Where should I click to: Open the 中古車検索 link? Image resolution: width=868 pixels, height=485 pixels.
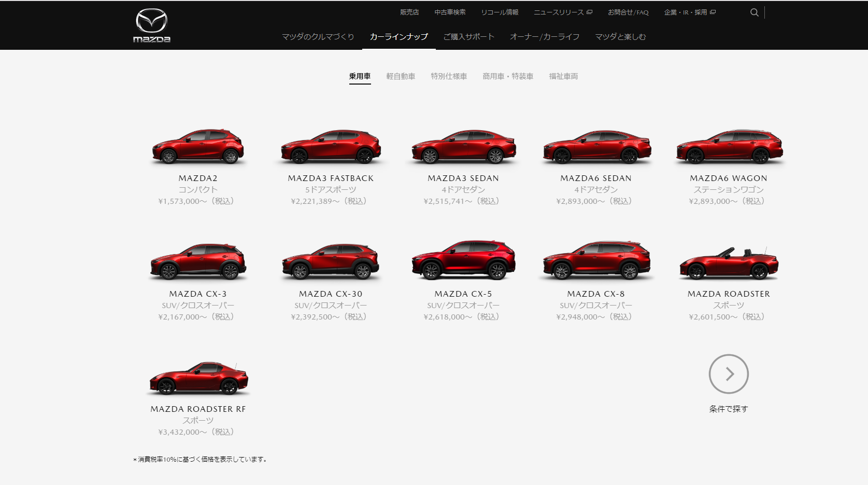coord(450,12)
